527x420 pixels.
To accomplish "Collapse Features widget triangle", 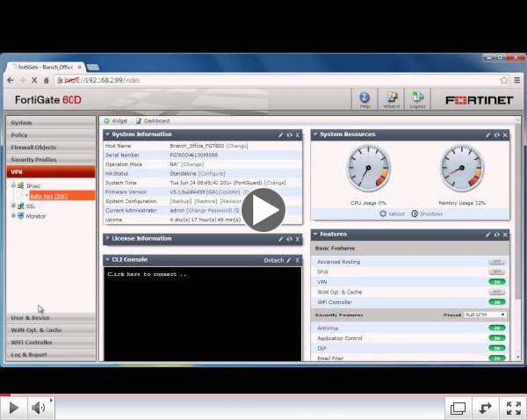I will [x=315, y=234].
